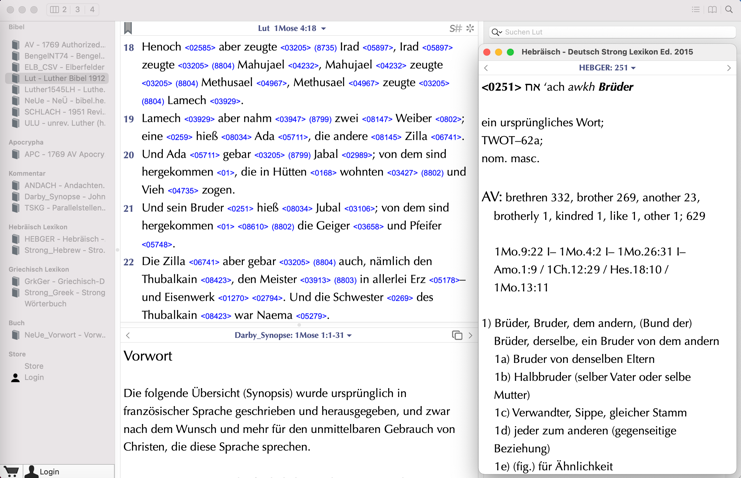
Task: Go to previous lexicon entry arrow
Action: [x=487, y=68]
